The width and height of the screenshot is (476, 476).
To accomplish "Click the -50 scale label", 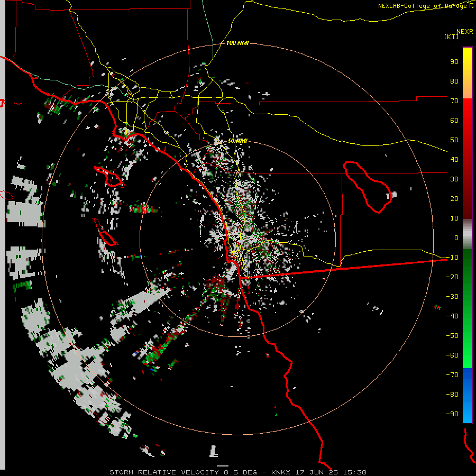I will [452, 336].
